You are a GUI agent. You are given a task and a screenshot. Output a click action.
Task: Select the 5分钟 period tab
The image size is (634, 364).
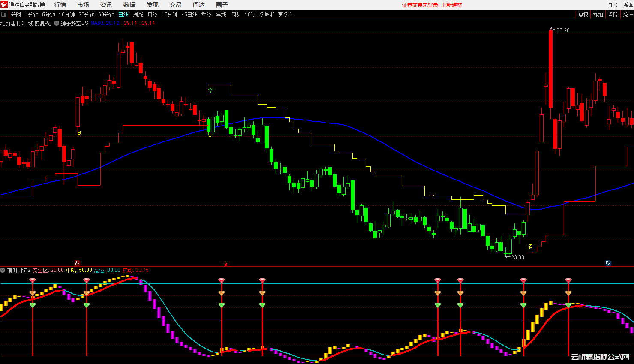[48, 15]
